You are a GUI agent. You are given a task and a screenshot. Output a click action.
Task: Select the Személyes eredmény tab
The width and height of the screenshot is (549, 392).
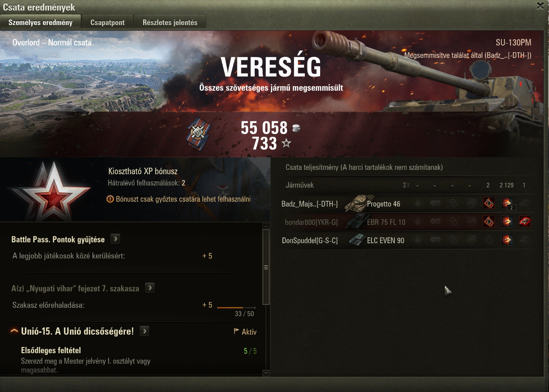(40, 22)
